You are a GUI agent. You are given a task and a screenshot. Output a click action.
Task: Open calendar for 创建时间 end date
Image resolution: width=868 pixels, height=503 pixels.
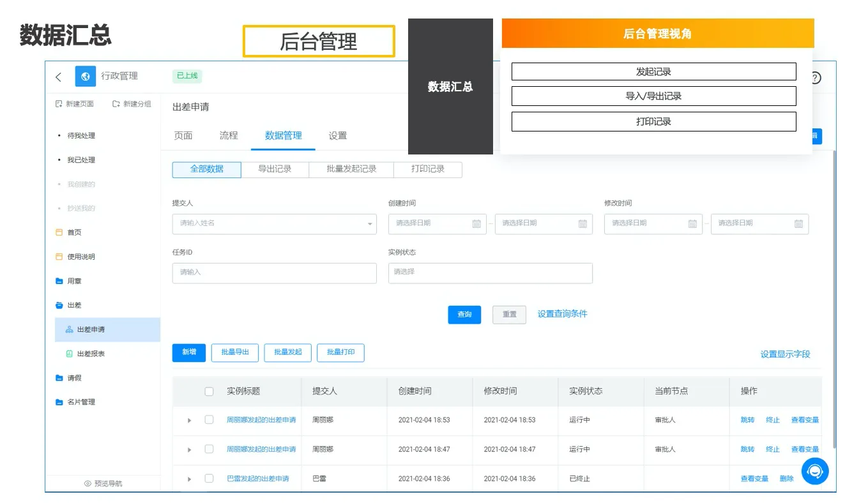click(x=582, y=223)
